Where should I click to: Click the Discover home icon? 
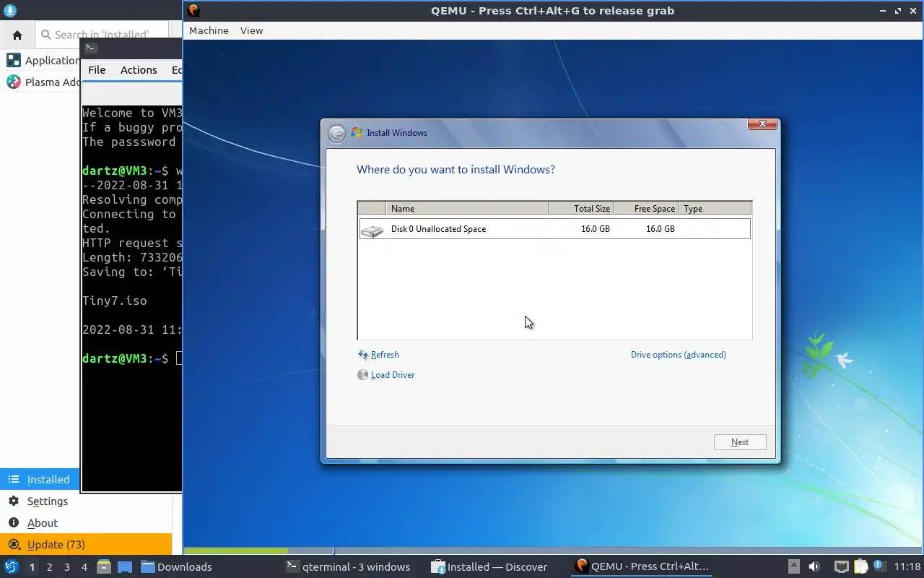tap(17, 35)
